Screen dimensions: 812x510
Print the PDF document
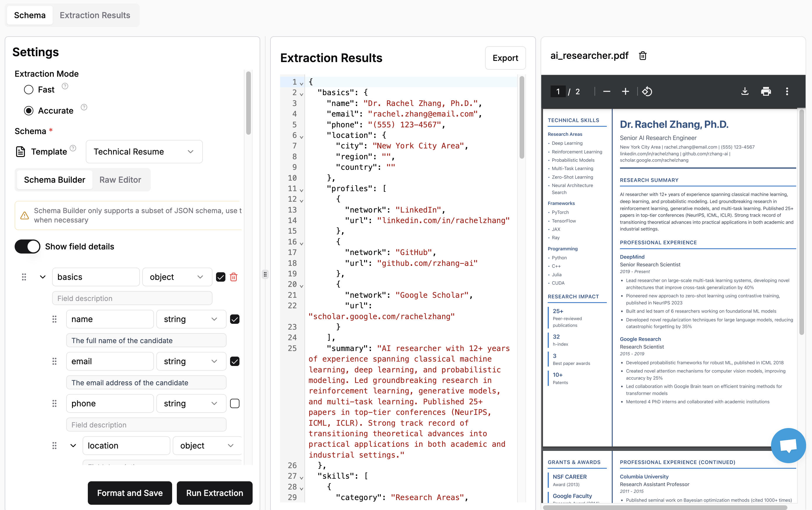coord(766,91)
